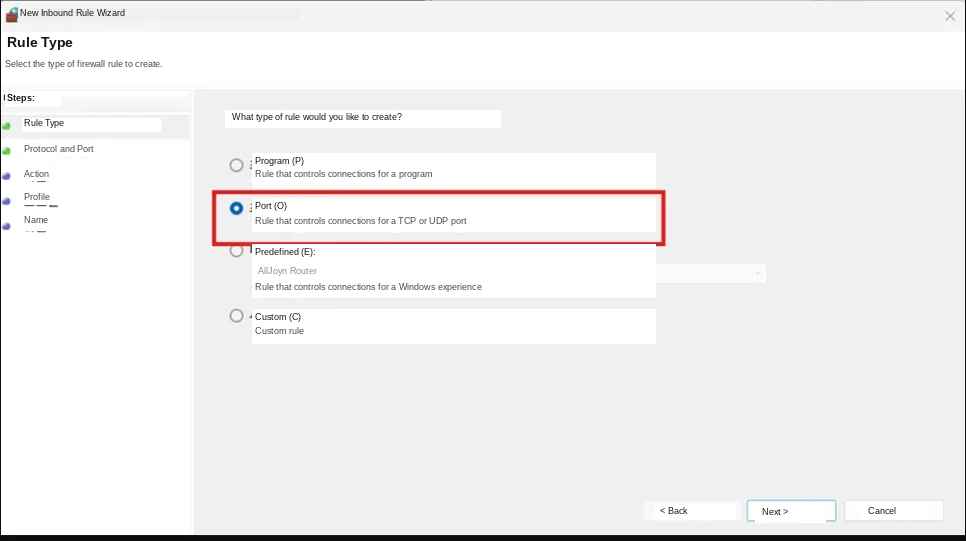This screenshot has width=966, height=541.
Task: Click the 'Steps:' label
Action: (x=20, y=98)
